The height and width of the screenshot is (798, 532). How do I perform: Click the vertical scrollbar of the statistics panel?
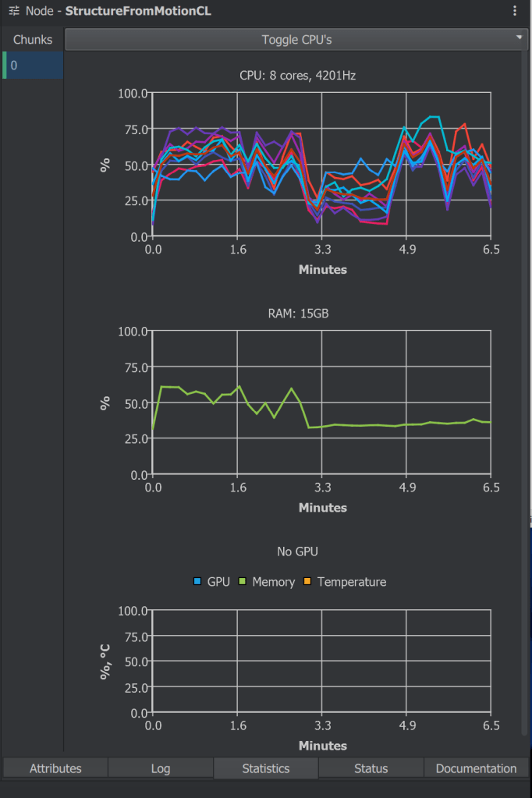[x=523, y=390]
